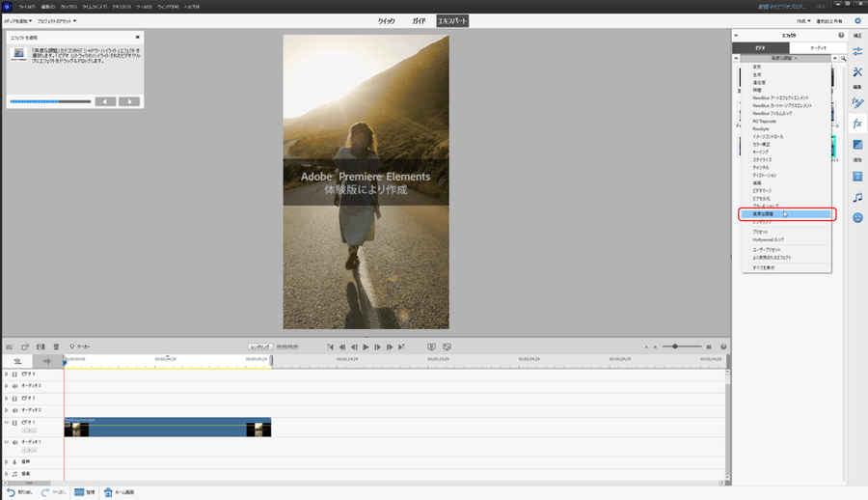868x500 pixels.
Task: Click the レンダリング button
Action: (x=259, y=346)
